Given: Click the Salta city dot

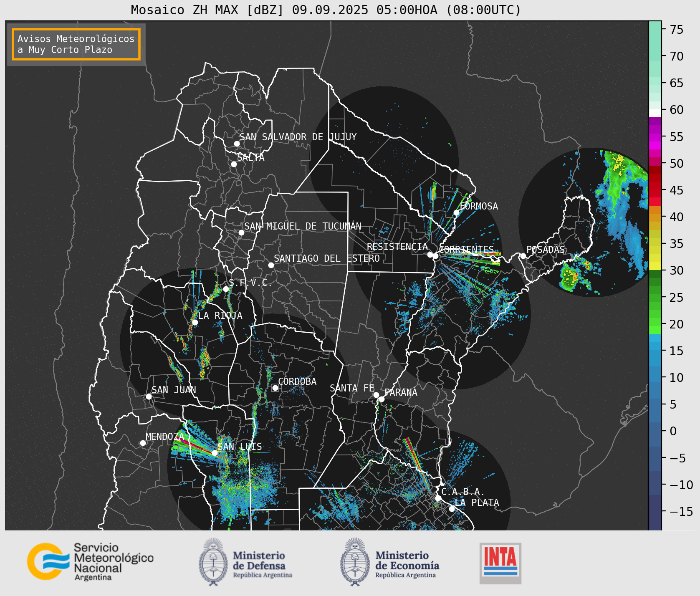Looking at the screenshot, I should 234,164.
